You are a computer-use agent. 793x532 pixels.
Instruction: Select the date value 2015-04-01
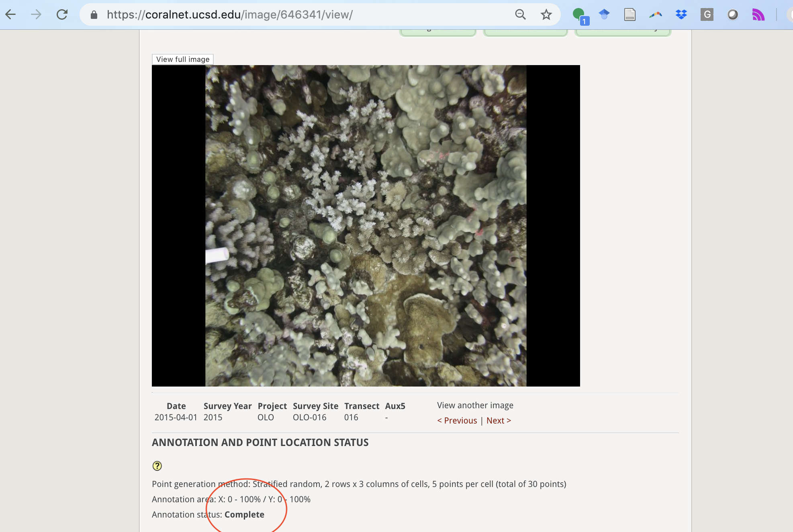(x=176, y=417)
